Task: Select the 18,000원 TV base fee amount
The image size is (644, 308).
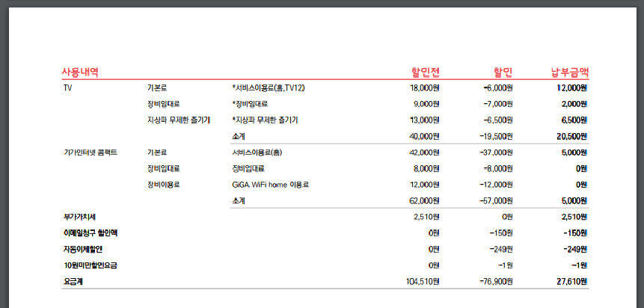Action: [x=424, y=88]
